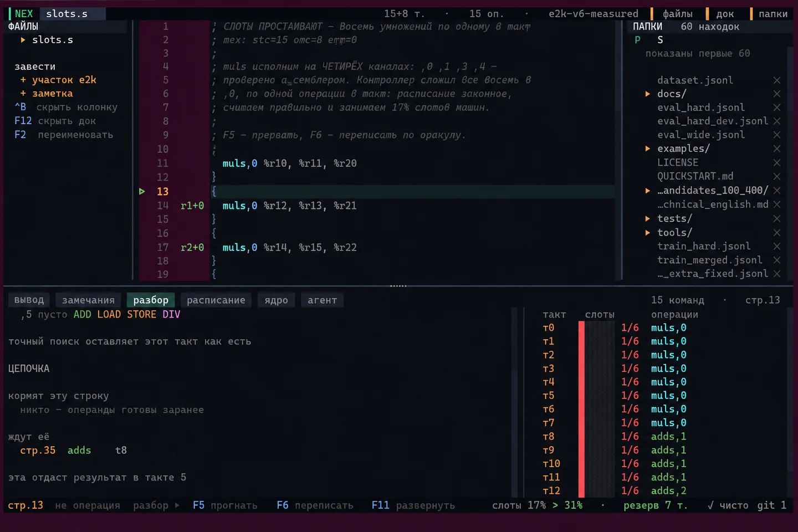Switch to the расписание tab
The height and width of the screenshot is (532, 798).
(216, 300)
